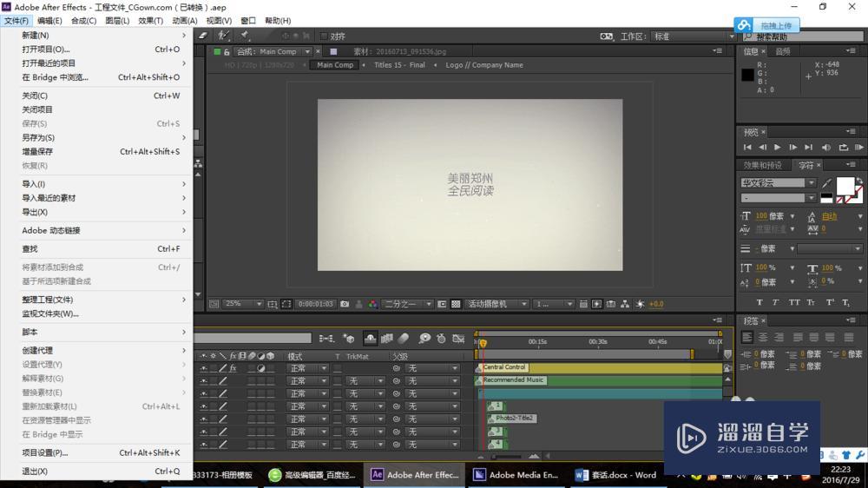Toggle comp lock icon beside Main Comp tab
Image resolution: width=868 pixels, height=488 pixels.
(x=227, y=51)
